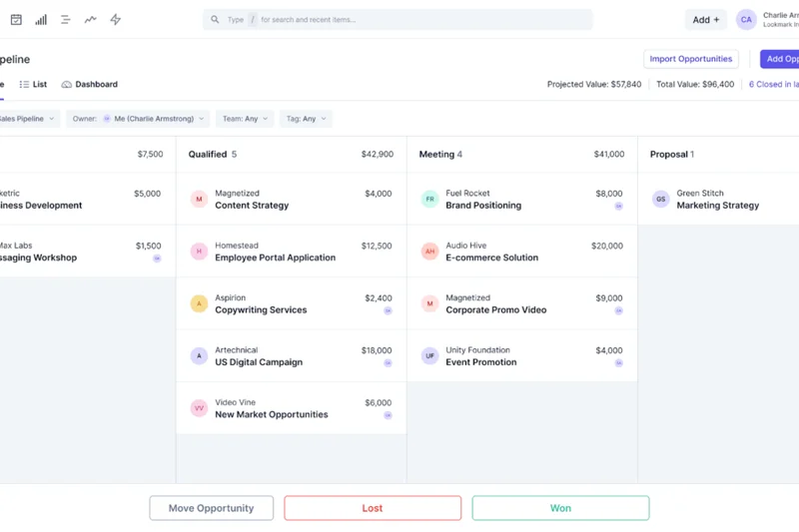Mark opportunity as Lost
The width and height of the screenshot is (799, 532).
point(373,508)
